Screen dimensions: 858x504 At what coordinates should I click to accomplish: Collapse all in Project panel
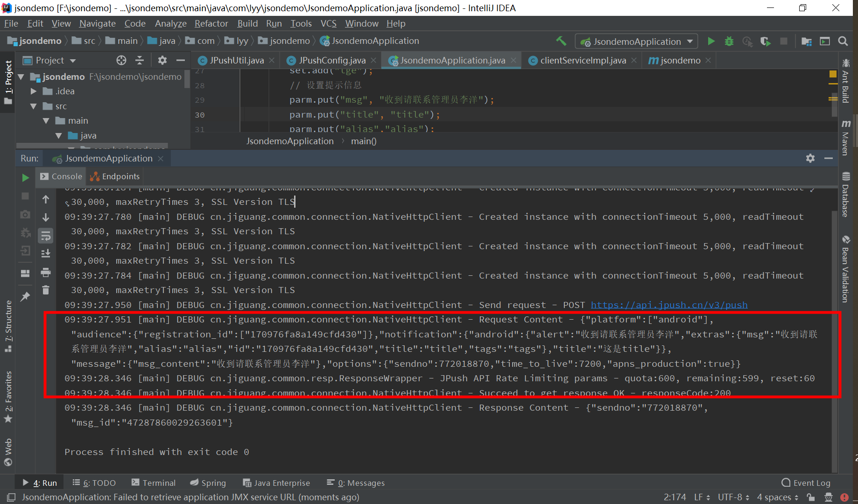click(140, 60)
